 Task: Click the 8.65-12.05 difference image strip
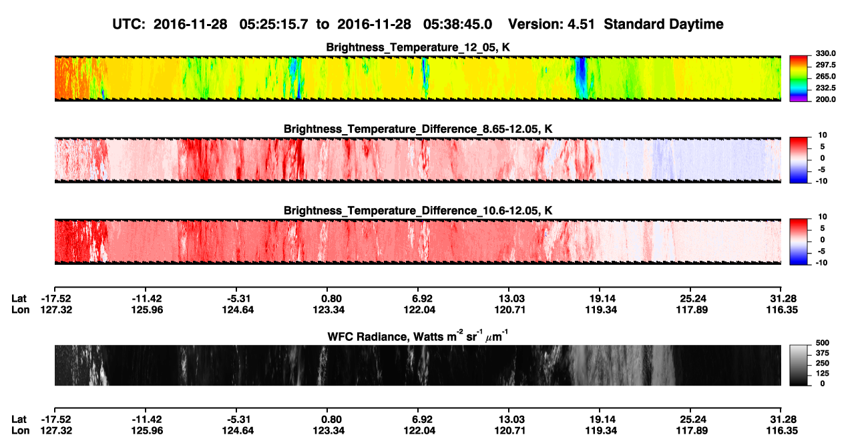tap(417, 160)
